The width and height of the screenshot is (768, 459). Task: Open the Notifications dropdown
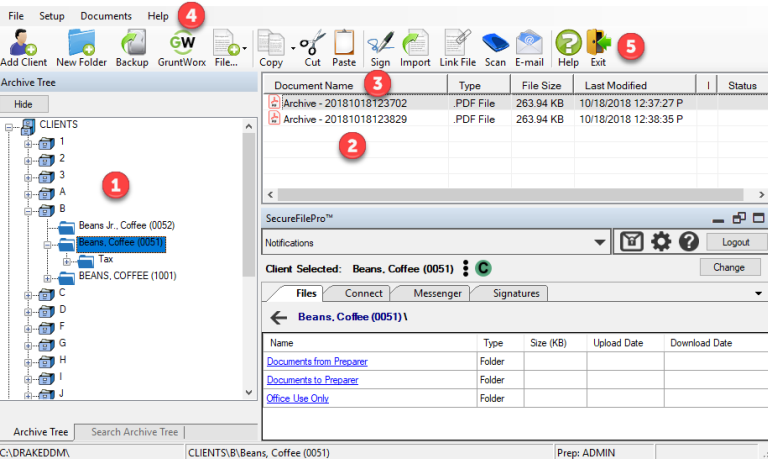(600, 243)
